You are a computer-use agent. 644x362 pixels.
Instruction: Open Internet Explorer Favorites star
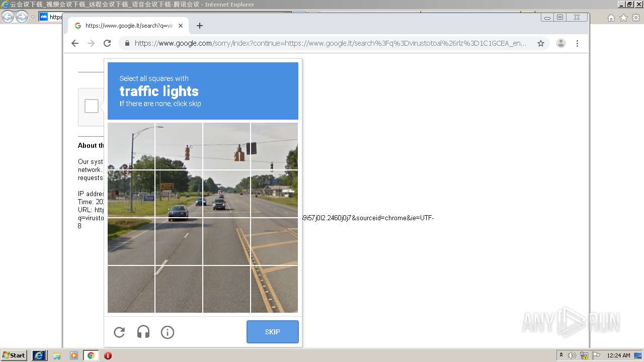pos(623,18)
